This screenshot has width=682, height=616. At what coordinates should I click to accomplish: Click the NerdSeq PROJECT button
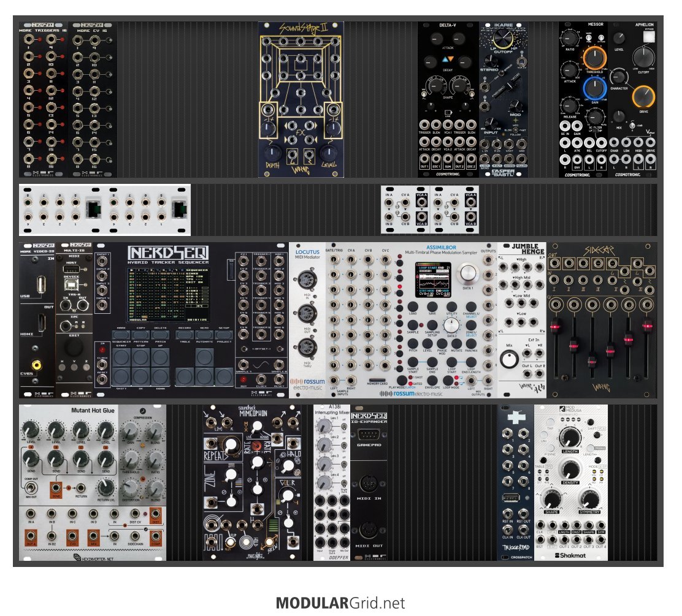click(x=224, y=335)
